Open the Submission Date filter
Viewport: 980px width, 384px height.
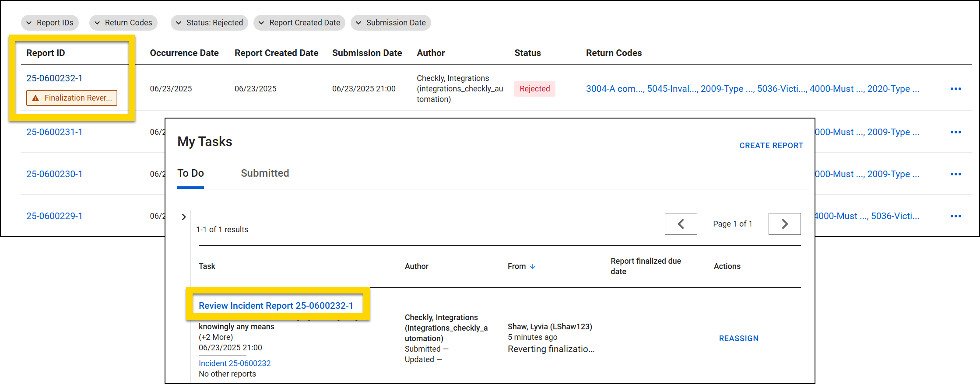coord(390,23)
